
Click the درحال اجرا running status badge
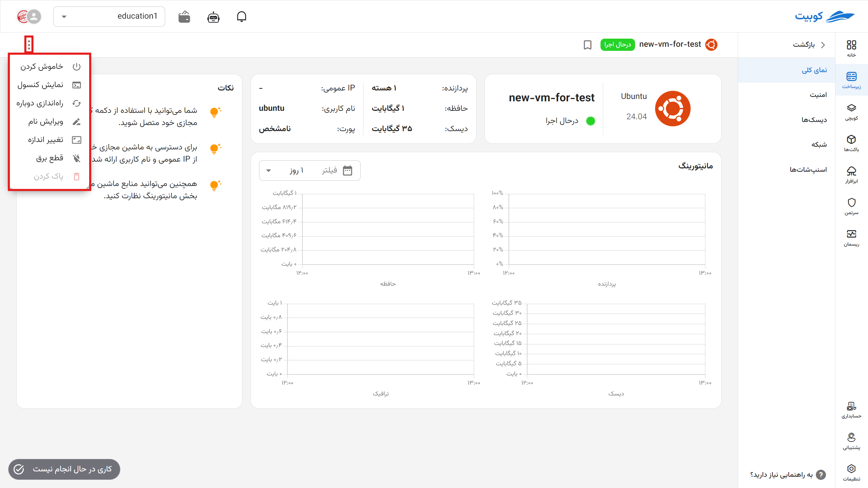pos(618,44)
